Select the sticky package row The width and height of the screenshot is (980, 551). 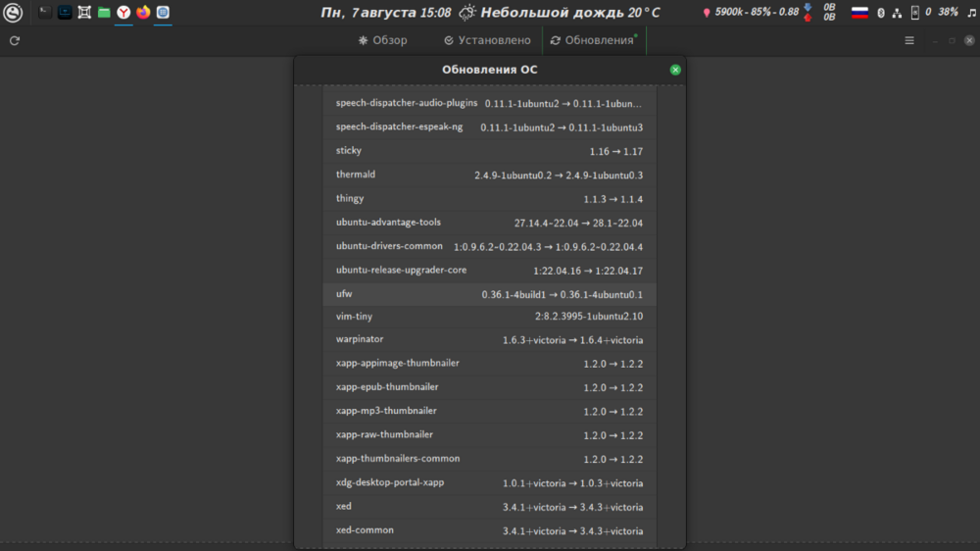489,151
